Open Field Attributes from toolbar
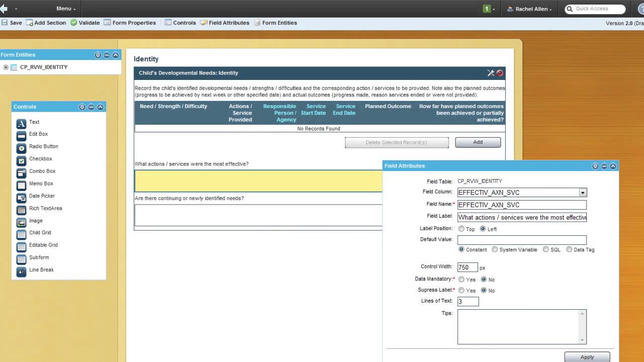 224,23
